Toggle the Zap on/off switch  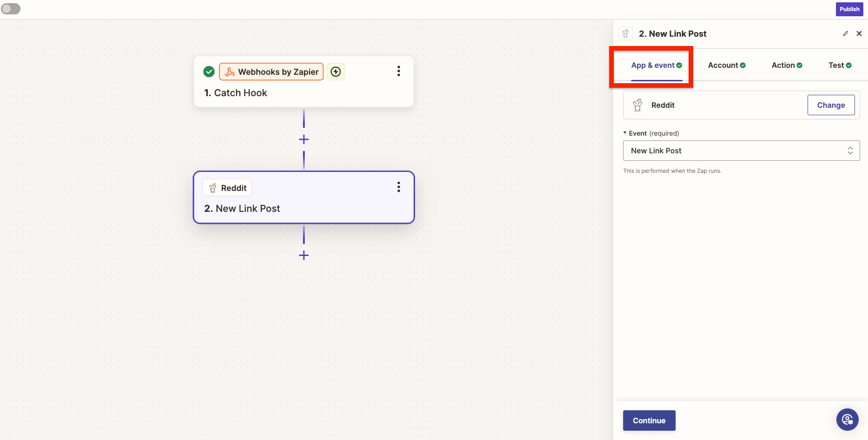(11, 9)
